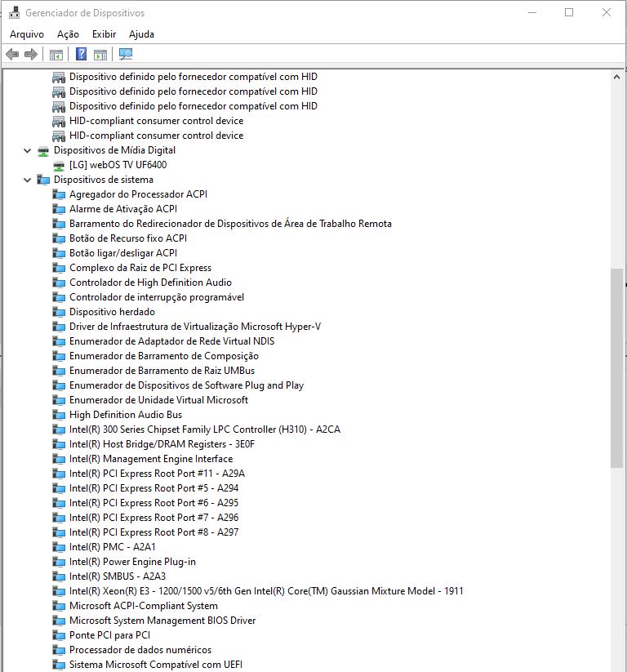Open the Ação menu
The image size is (627, 672).
[68, 34]
